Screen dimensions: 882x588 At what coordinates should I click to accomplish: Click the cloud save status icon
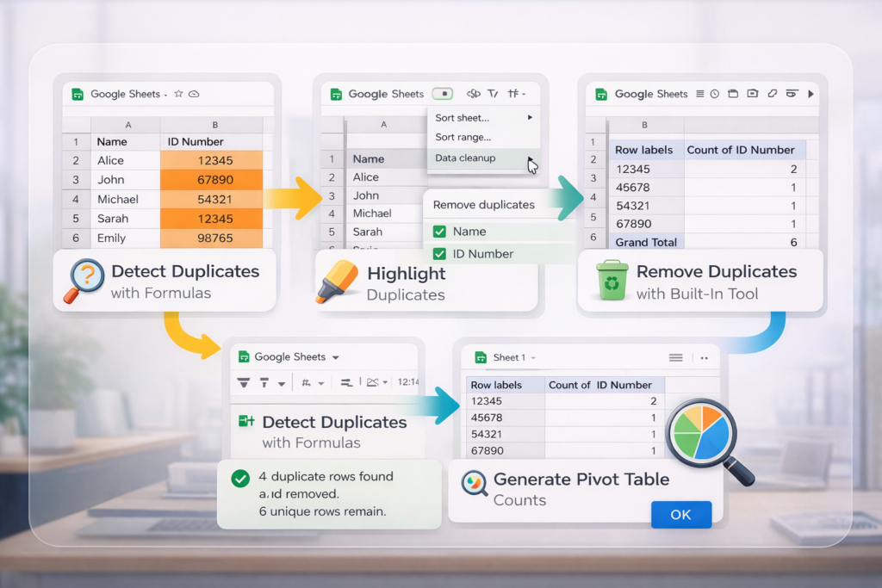(194, 94)
